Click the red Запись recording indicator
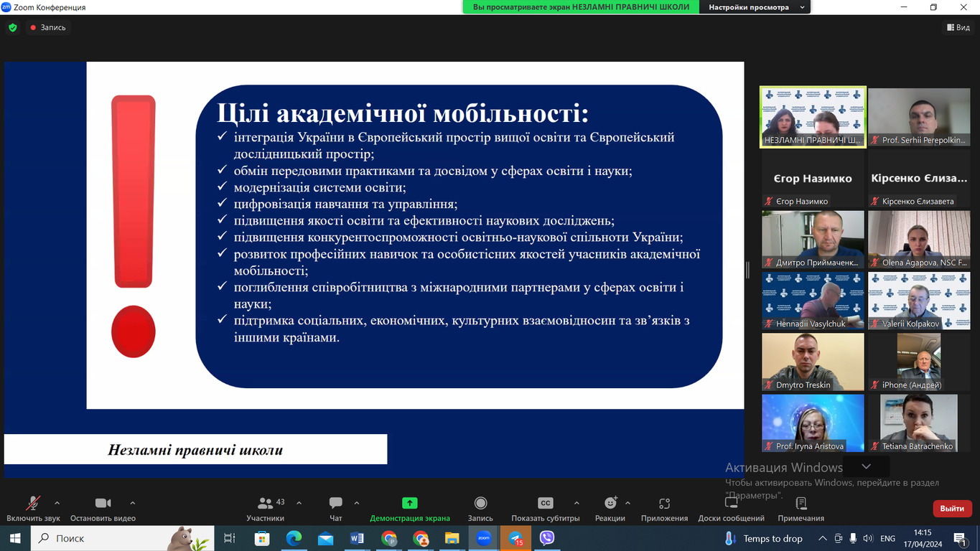Image resolution: width=980 pixels, height=551 pixels. pyautogui.click(x=48, y=27)
